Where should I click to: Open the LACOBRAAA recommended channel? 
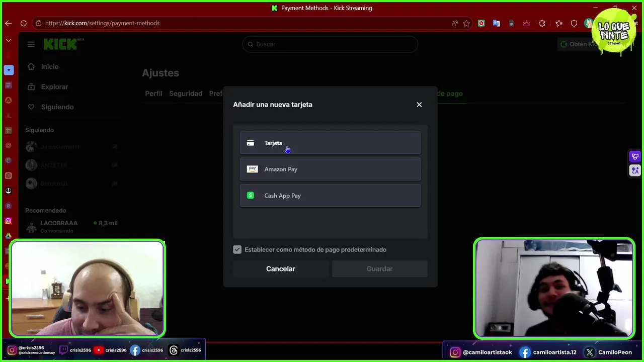(71, 226)
